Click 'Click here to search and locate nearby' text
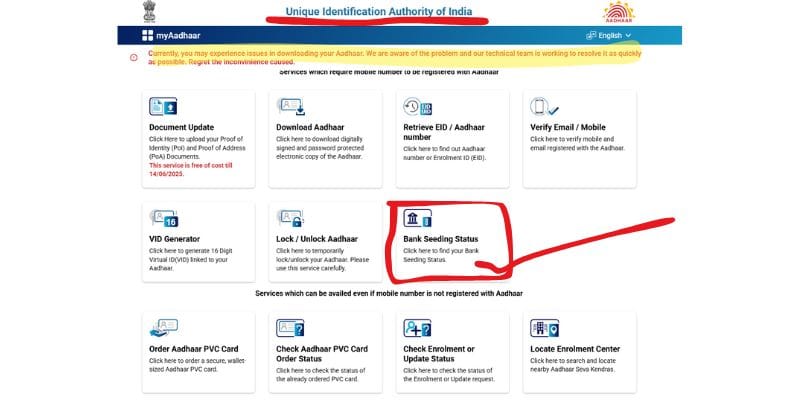Image resolution: width=800 pixels, height=400 pixels. (x=573, y=365)
